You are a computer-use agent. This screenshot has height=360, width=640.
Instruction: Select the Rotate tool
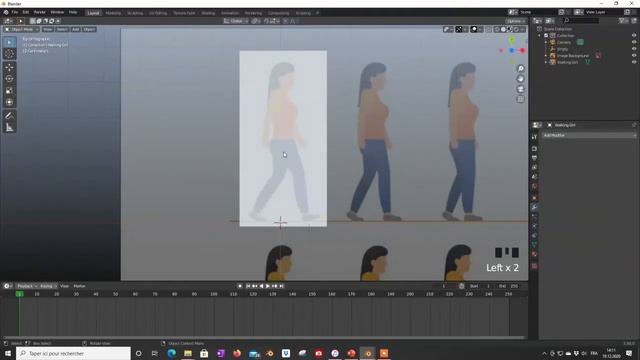tap(9, 79)
